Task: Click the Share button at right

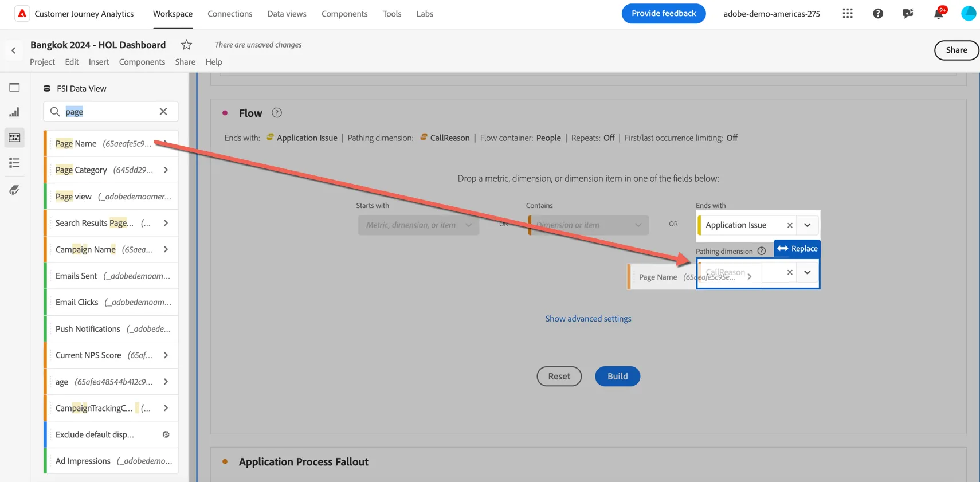Action: pyautogui.click(x=957, y=50)
